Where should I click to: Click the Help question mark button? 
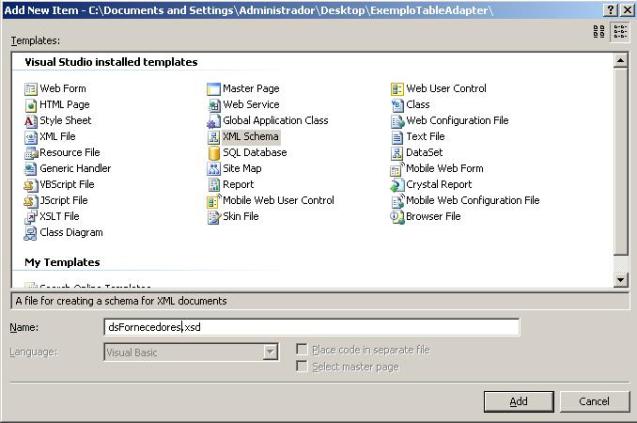tap(610, 10)
